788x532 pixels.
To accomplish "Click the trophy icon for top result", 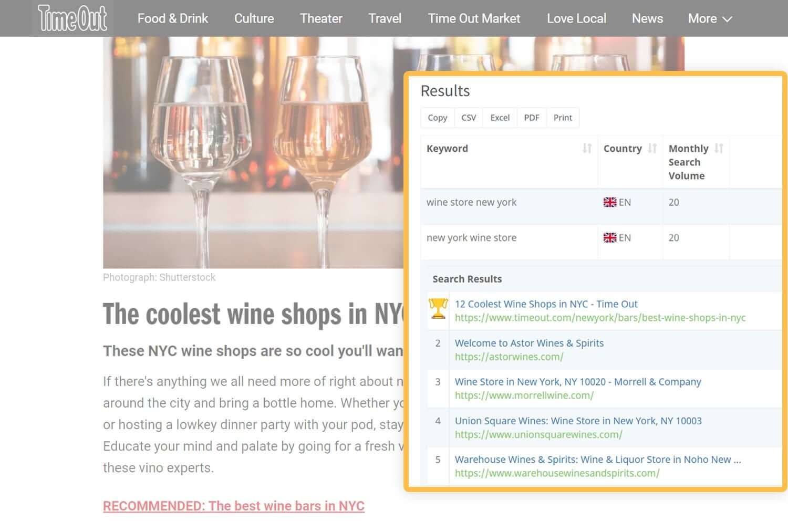I will click(438, 309).
